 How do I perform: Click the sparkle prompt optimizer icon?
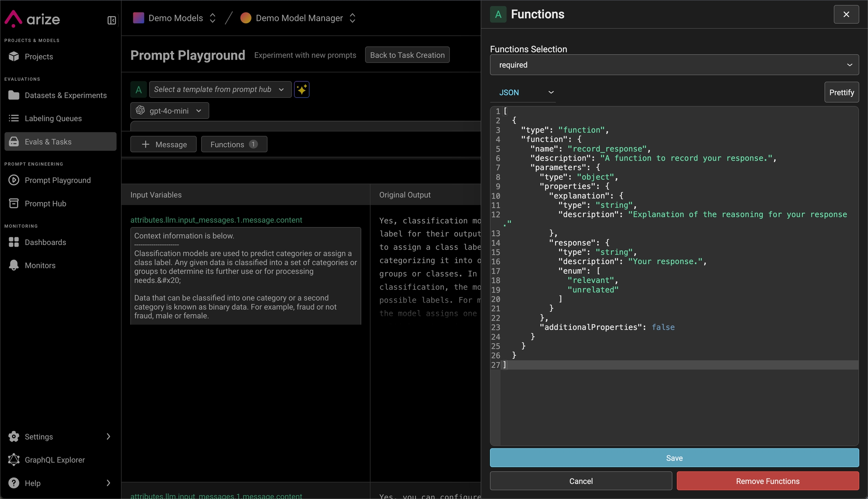(301, 89)
